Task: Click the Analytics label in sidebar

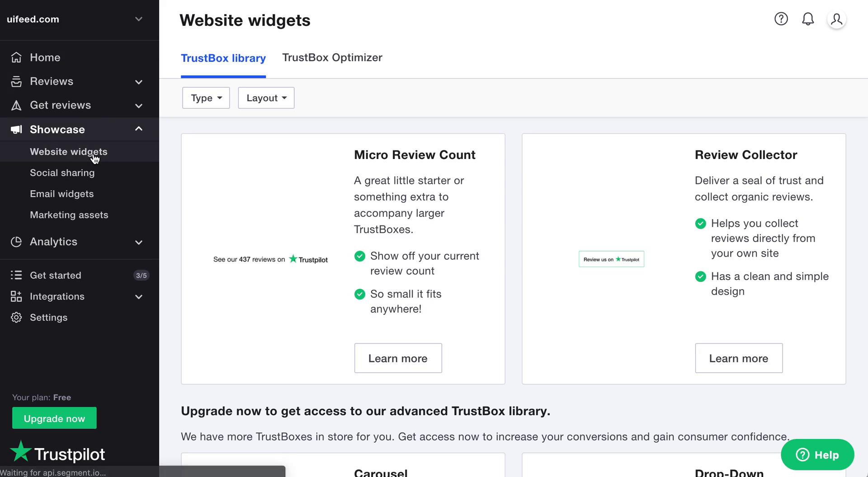Action: 53,242
